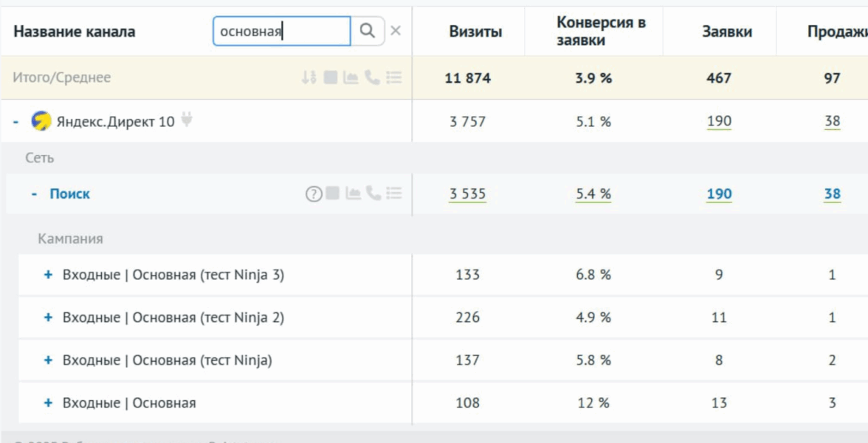868x443 pixels.
Task: Collapse the Поиск network row
Action: coord(34,194)
